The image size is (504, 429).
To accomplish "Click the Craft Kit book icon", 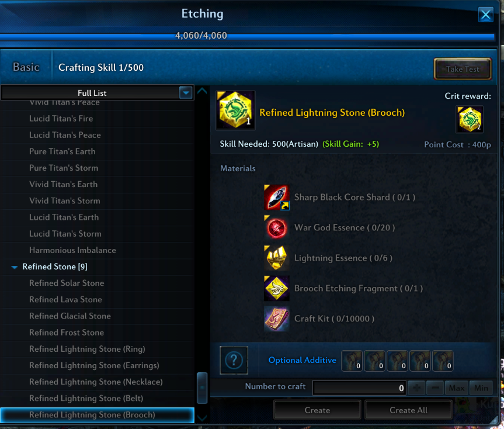I will (276, 319).
